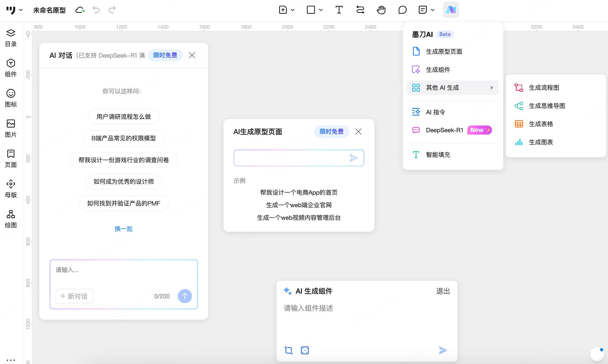The height and width of the screenshot is (364, 608).
Task: Click the undo arrow
Action: [96, 10]
